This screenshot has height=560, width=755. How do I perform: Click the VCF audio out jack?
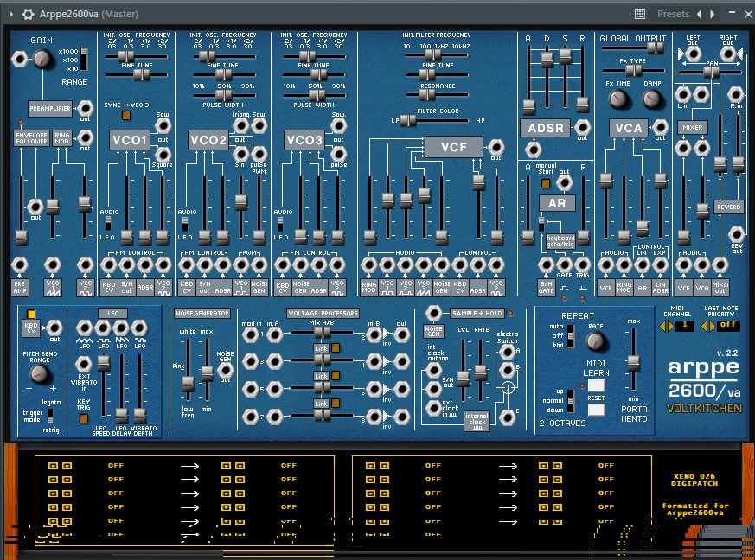pyautogui.click(x=496, y=148)
